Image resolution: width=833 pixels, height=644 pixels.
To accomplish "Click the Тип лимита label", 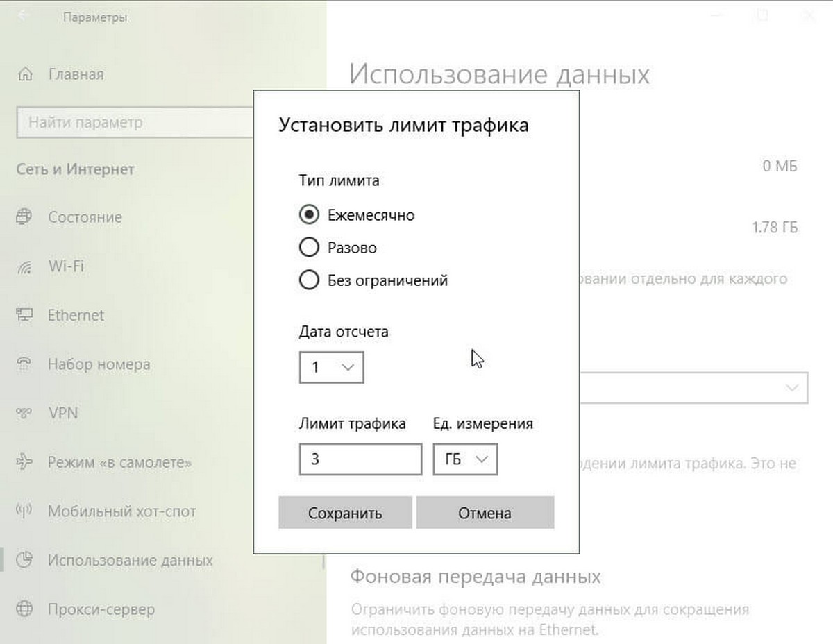I will click(x=339, y=181).
